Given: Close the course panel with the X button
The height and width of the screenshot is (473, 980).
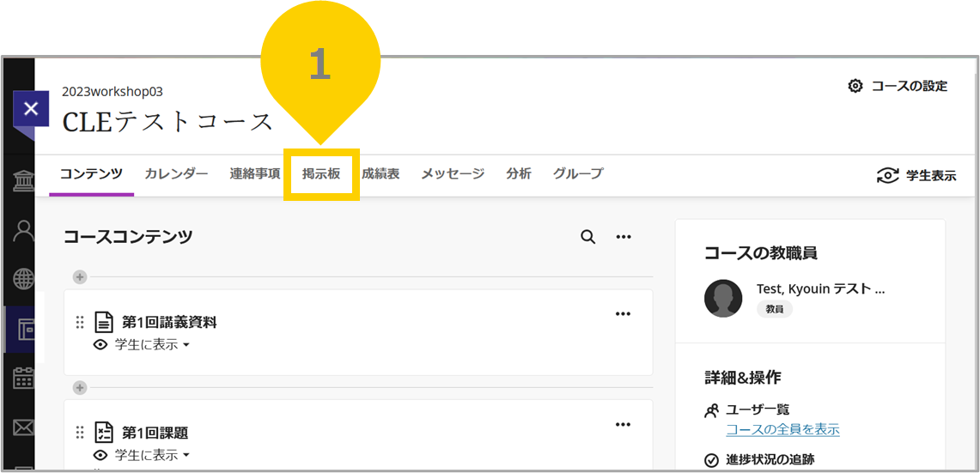Looking at the screenshot, I should [31, 109].
